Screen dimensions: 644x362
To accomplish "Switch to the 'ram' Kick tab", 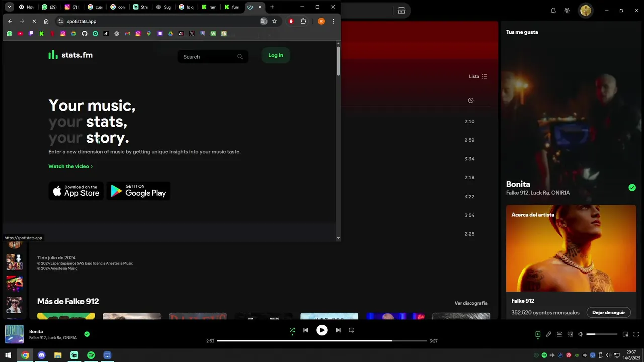I will pos(209,7).
